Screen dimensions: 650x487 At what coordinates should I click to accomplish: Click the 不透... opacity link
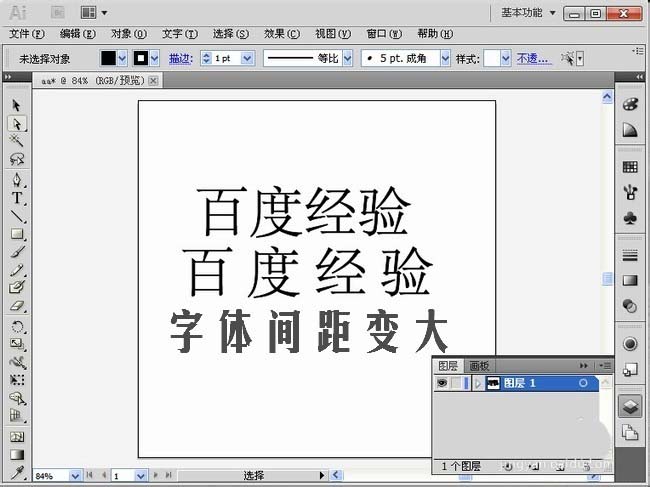(x=534, y=59)
